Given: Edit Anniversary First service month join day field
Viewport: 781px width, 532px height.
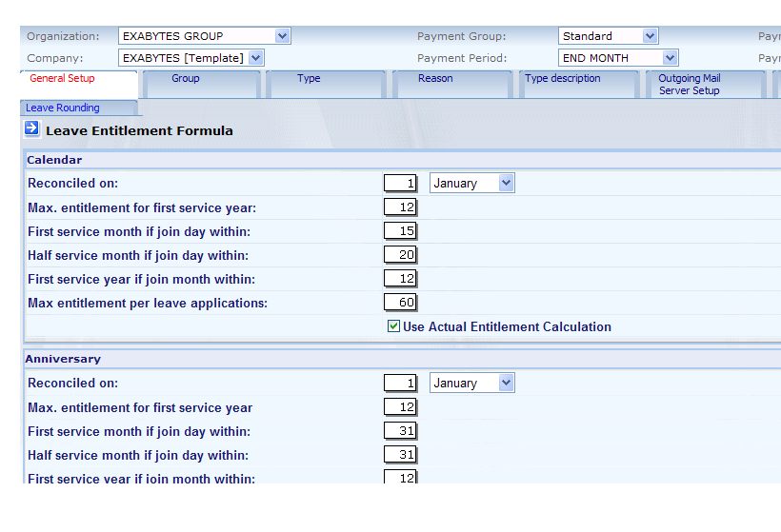Looking at the screenshot, I should [x=400, y=430].
